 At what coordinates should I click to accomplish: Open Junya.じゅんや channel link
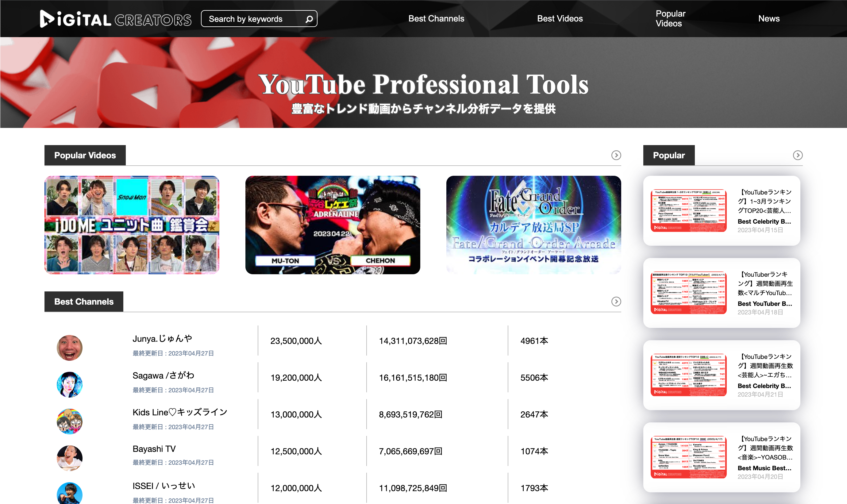[x=162, y=339]
